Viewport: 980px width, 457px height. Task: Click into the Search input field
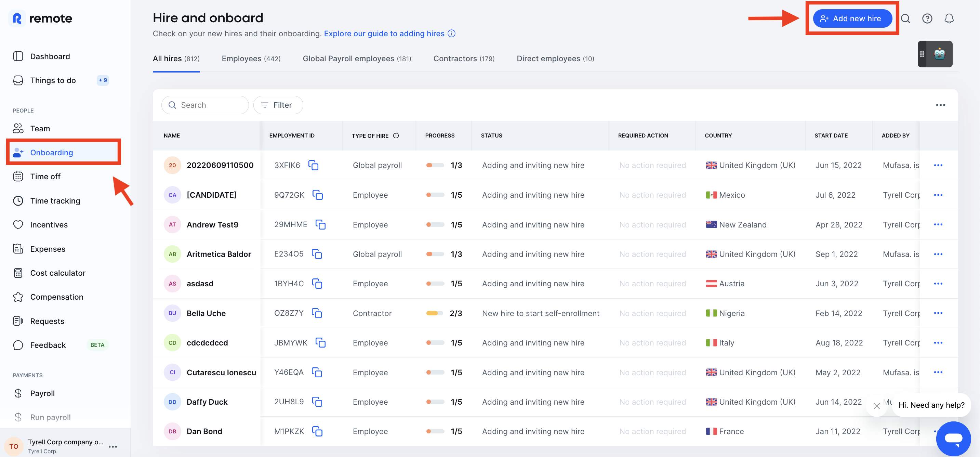click(x=206, y=105)
